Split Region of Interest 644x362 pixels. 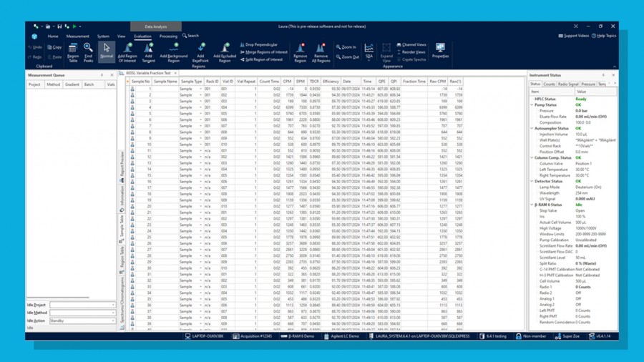coord(261,59)
